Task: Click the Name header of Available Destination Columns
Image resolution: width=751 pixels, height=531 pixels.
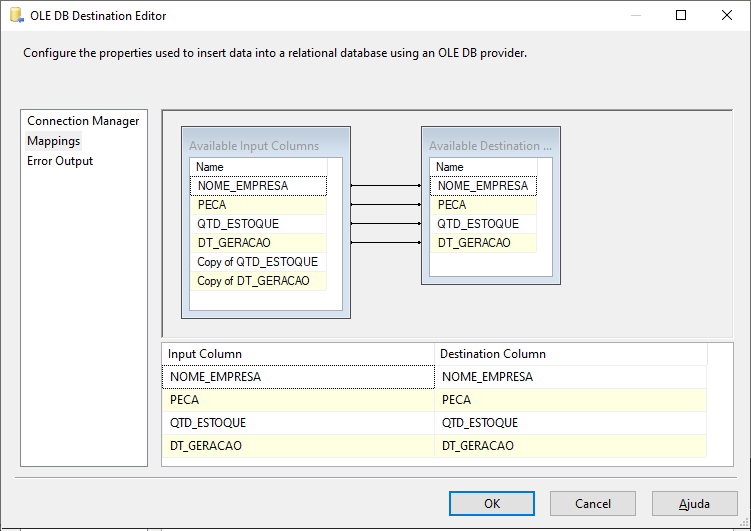Action: click(483, 167)
